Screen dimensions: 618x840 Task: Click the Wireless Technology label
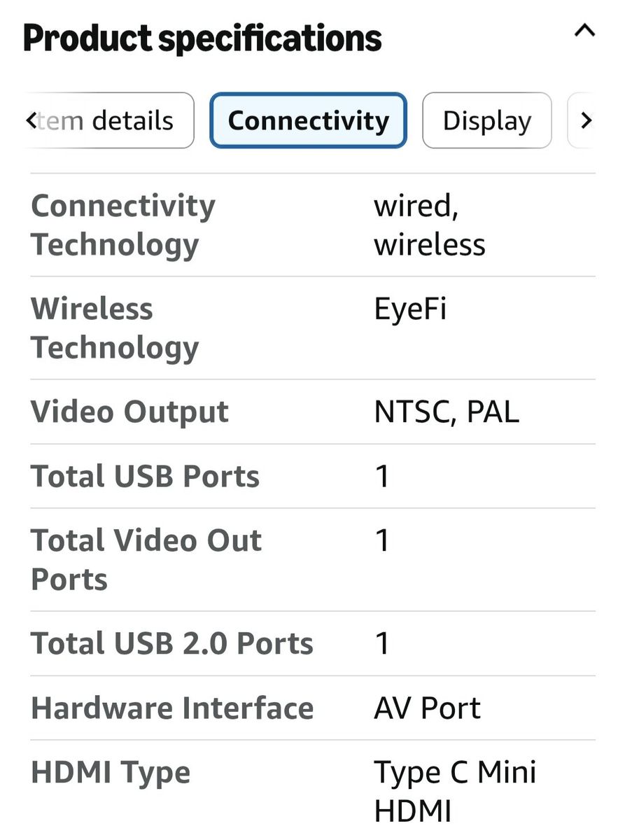point(115,328)
